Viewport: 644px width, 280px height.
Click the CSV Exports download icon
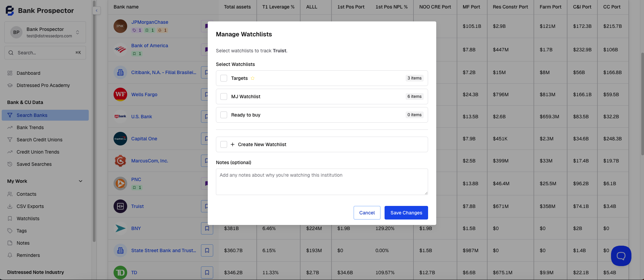(10, 206)
